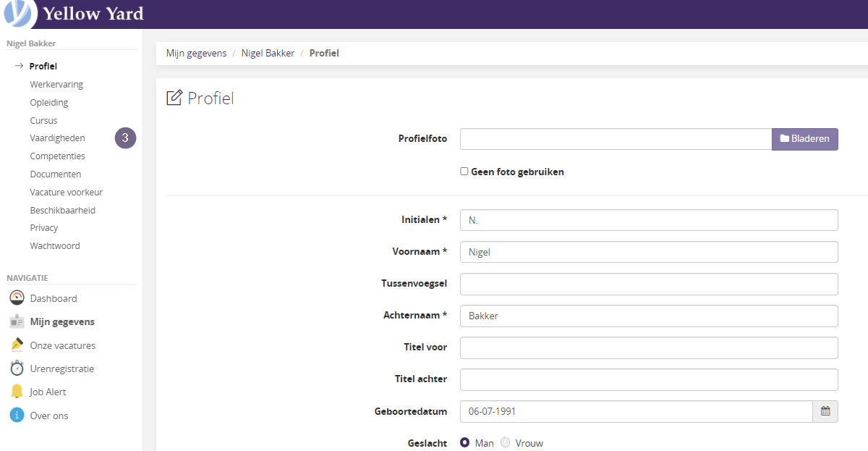Click the purple 3 notification badge
Viewport: 868px width, 451px height.
point(125,138)
